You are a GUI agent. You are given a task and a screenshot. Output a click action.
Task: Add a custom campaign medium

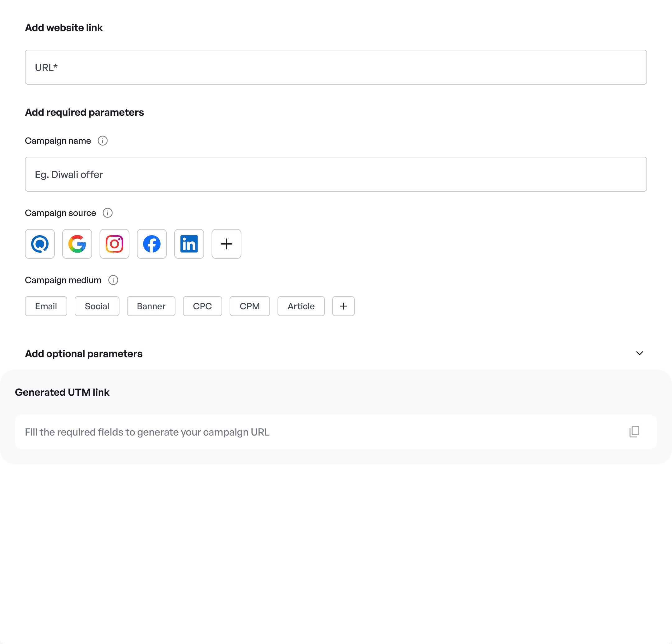tap(343, 306)
